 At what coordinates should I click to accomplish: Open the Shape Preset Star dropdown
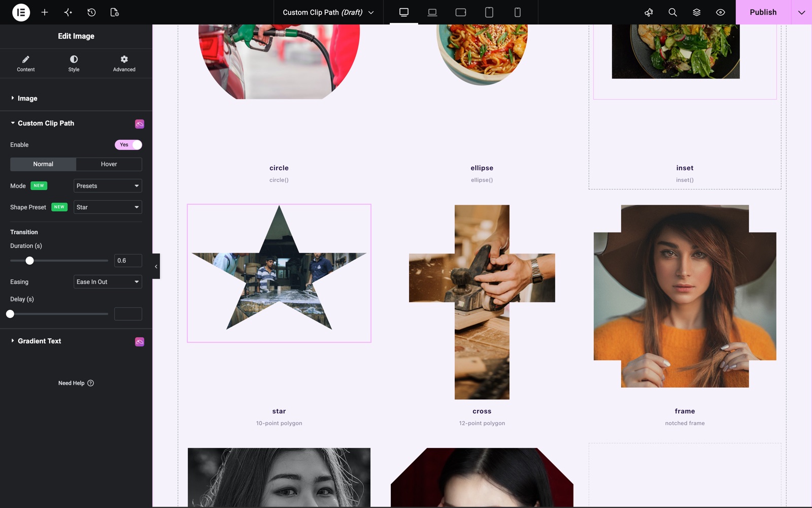[108, 207]
